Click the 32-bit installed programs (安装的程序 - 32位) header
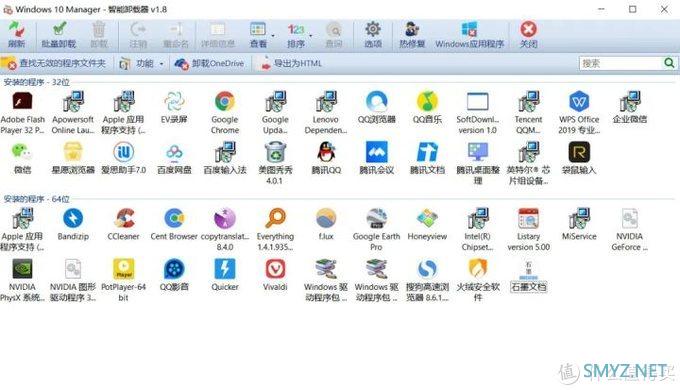This screenshot has width=680, height=390. tap(36, 82)
